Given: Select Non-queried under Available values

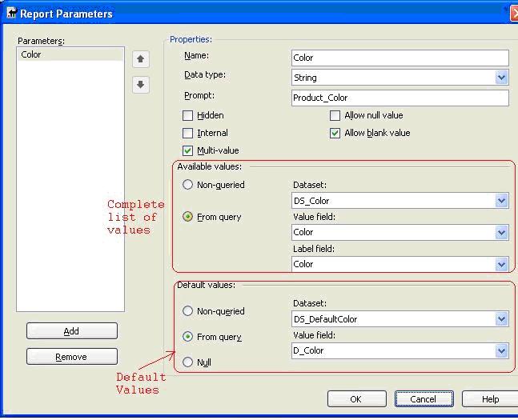Looking at the screenshot, I should [187, 185].
